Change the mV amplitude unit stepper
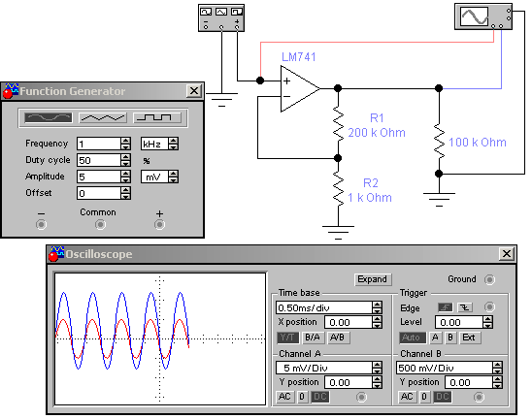 tap(173, 177)
